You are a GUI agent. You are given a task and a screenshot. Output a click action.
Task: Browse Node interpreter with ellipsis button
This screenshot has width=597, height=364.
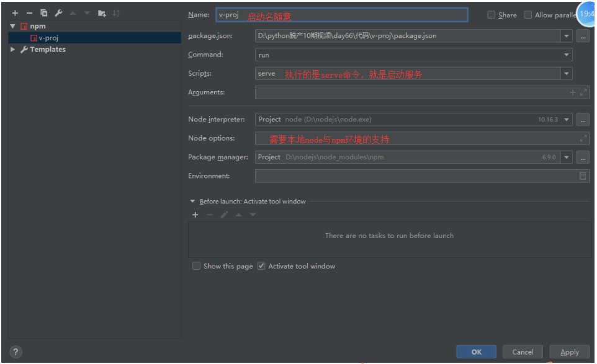click(x=583, y=120)
